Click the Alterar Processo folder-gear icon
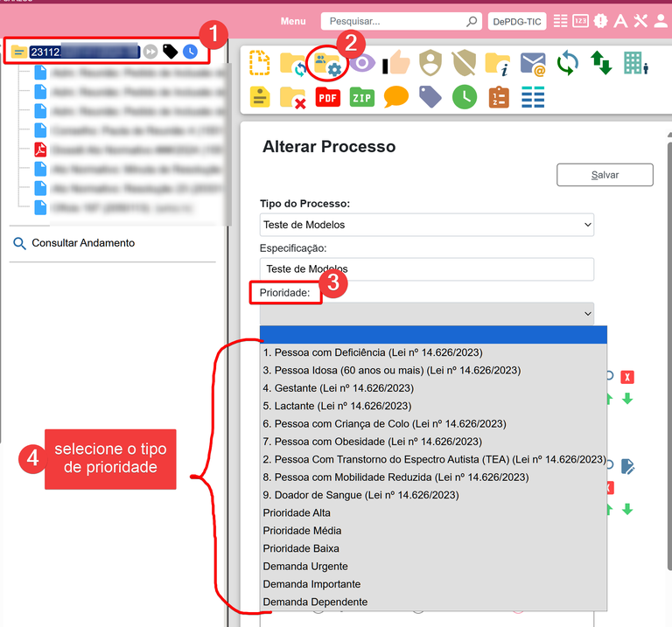 pos(328,65)
